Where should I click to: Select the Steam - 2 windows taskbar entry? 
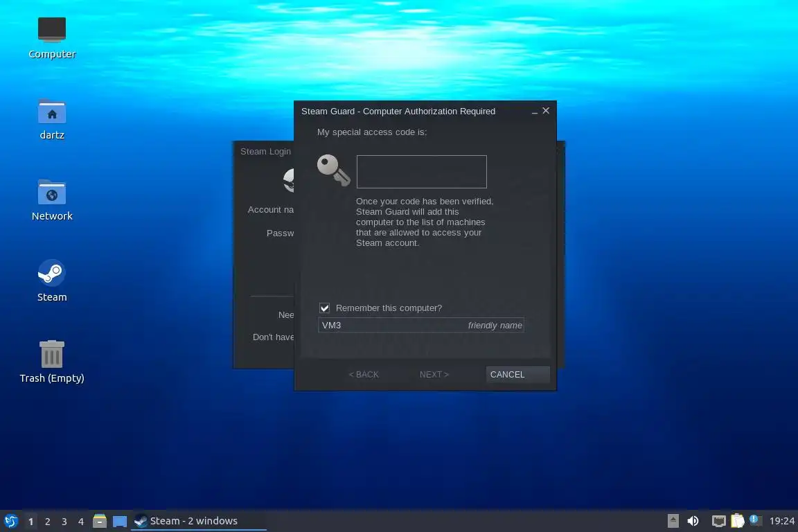click(199, 521)
